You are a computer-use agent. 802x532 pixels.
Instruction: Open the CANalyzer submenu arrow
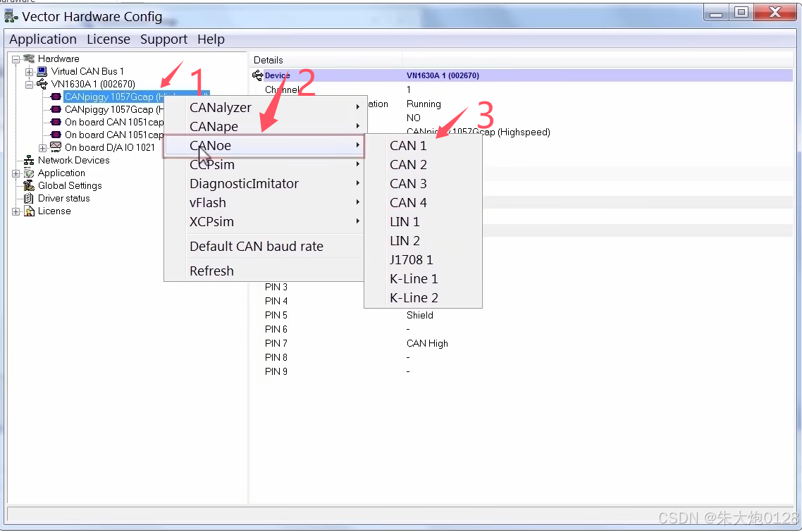[x=357, y=107]
